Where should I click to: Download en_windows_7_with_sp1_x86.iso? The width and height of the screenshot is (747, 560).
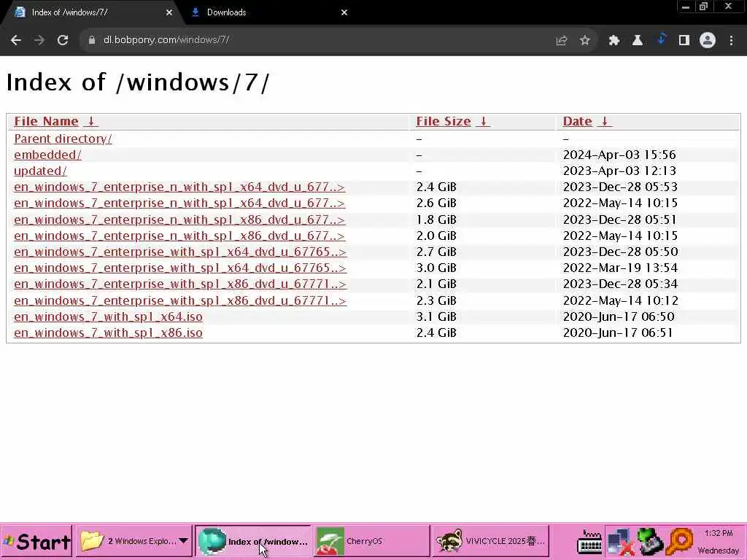click(108, 332)
